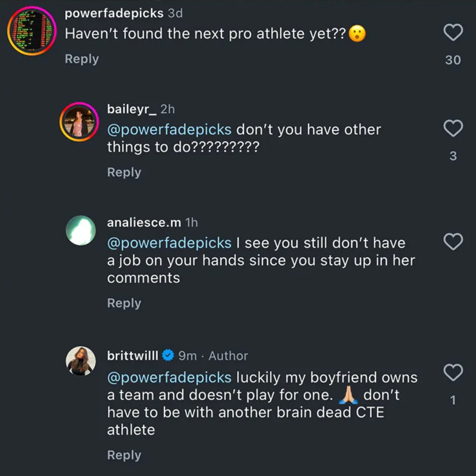Viewport: 476px width, 476px height.
Task: Reply to analiesce.m's comment
Action: coord(124,303)
